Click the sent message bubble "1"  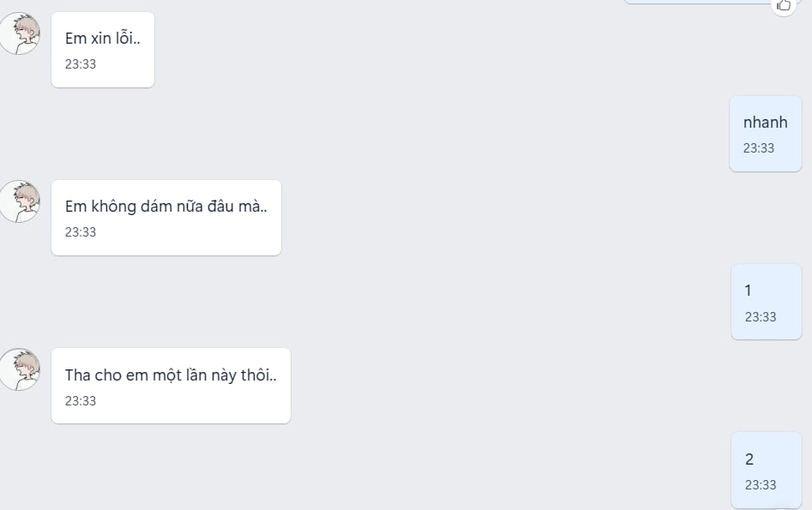[x=766, y=302]
